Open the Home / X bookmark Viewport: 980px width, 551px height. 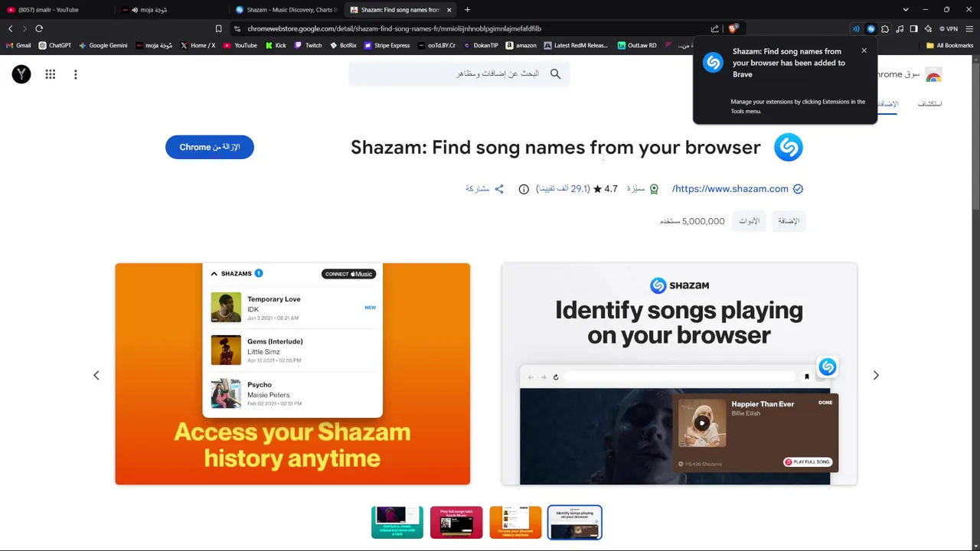pos(198,45)
